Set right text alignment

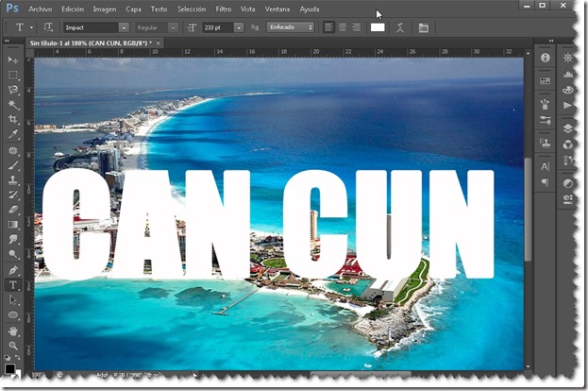(x=356, y=27)
